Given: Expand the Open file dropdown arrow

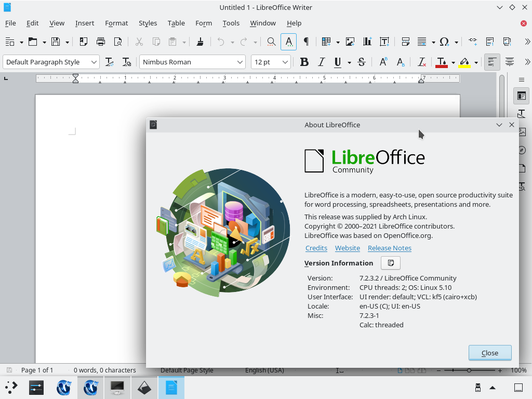Looking at the screenshot, I should coord(45,43).
